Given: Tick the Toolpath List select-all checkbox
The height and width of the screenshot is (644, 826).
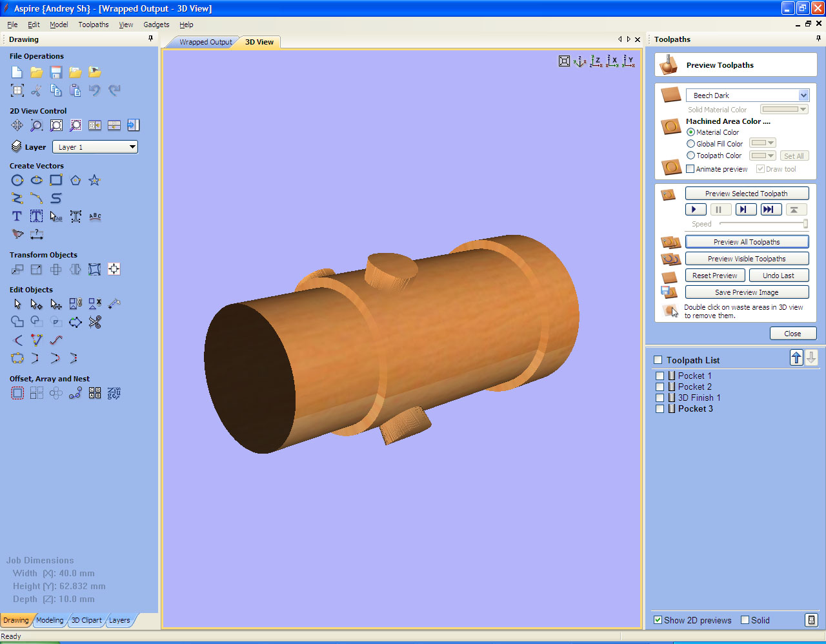Looking at the screenshot, I should tap(658, 360).
